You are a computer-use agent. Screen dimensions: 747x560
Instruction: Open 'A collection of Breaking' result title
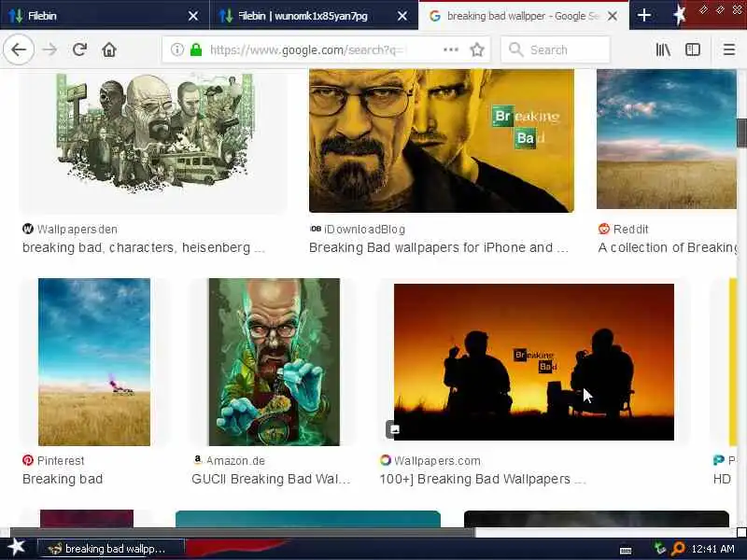pyautogui.click(x=668, y=247)
